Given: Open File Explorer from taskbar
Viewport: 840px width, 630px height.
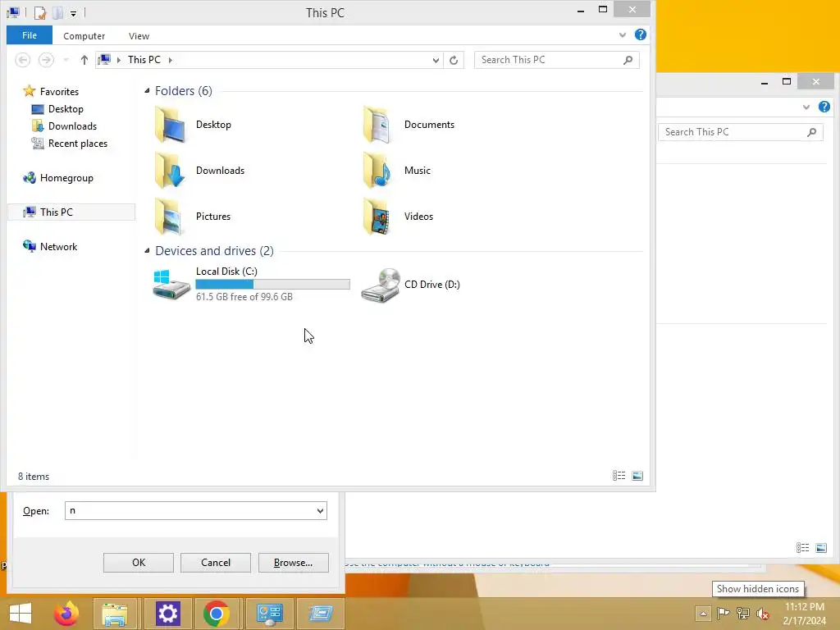Looking at the screenshot, I should coord(115,614).
